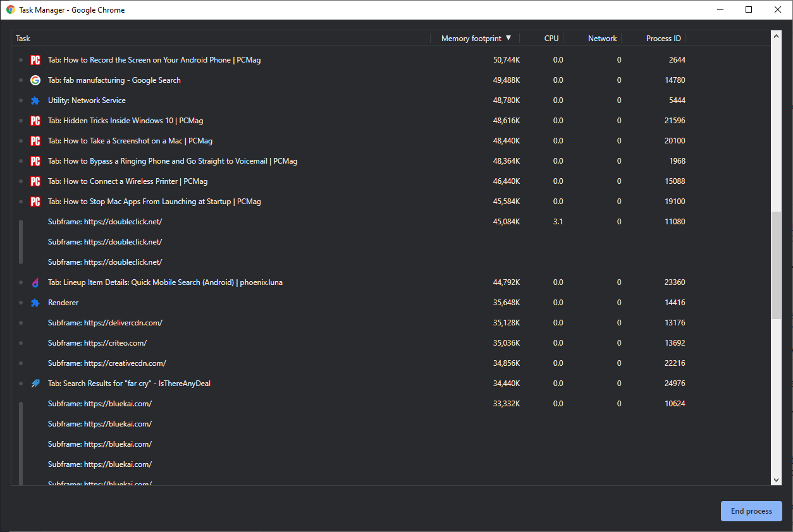
Task: Click process ID 21596
Action: (675, 121)
